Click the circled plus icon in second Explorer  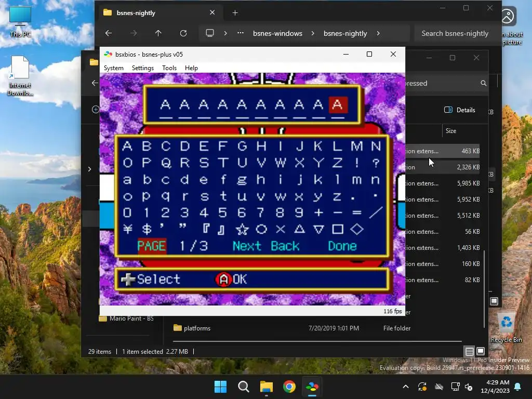tap(96, 109)
